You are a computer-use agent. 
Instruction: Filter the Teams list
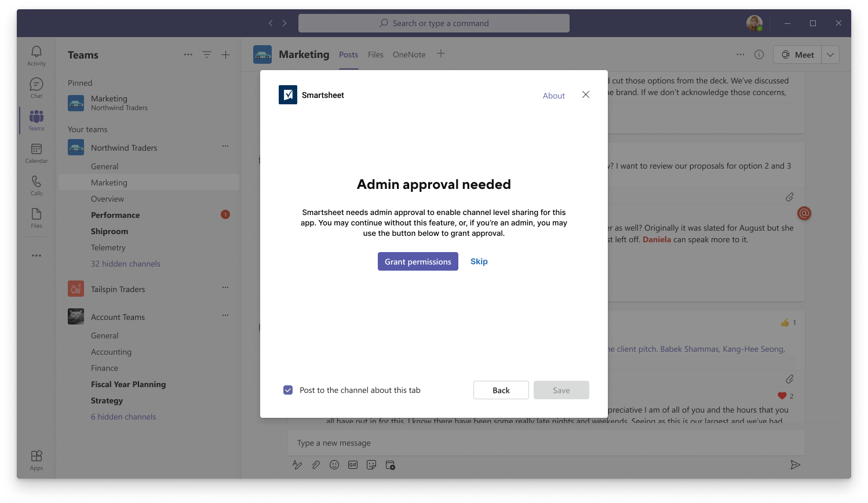207,54
